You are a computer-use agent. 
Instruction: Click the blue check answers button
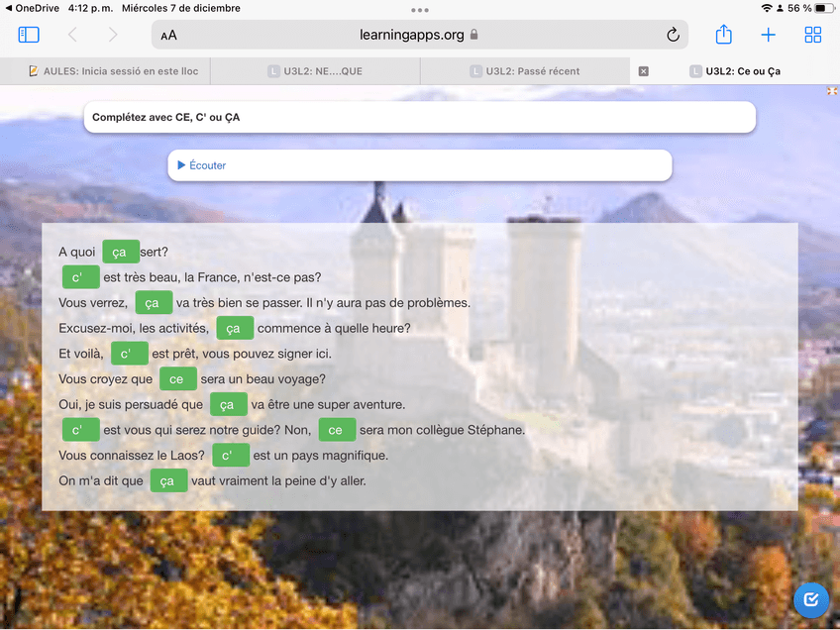tap(811, 599)
